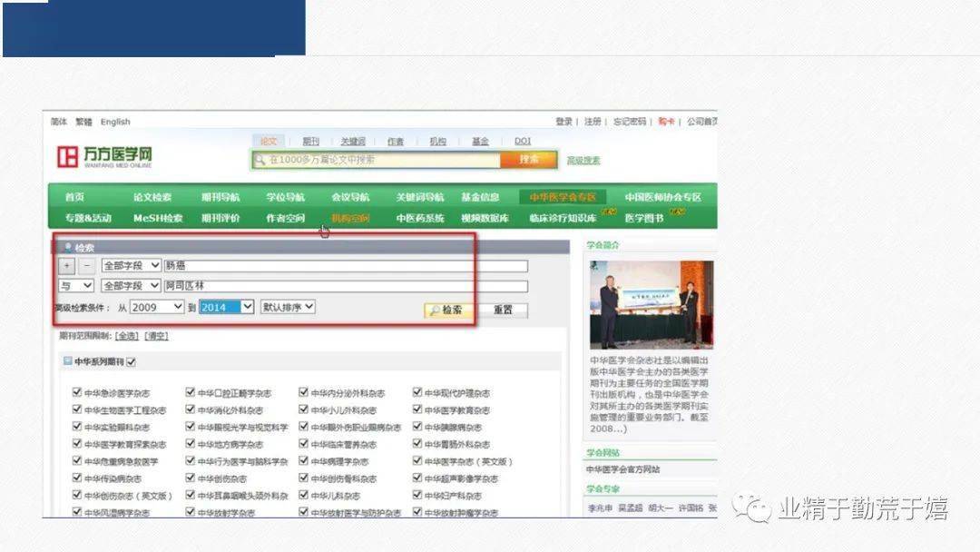Click the "+" icon to add a search field
The image size is (980, 552).
coord(65,266)
